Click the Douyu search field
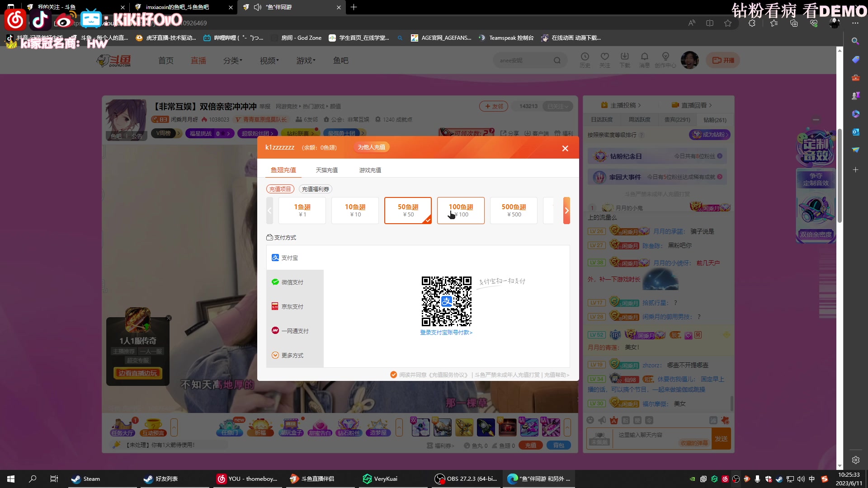Viewport: 868px width, 488px height. 524,61
